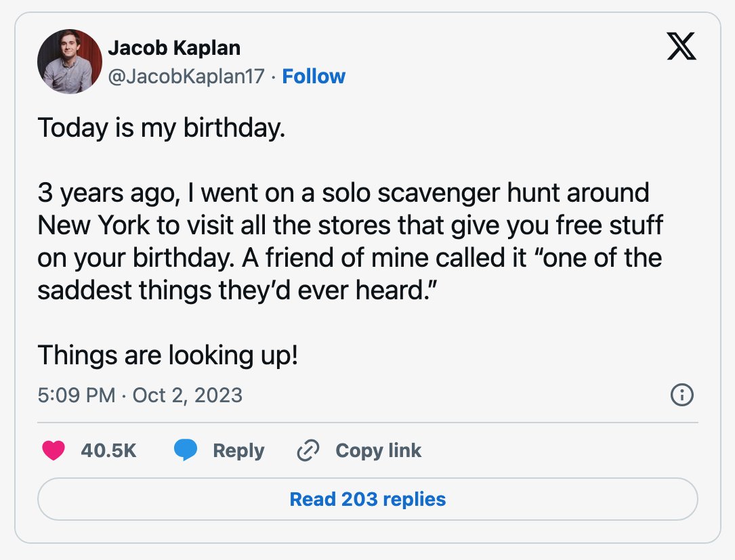Follow Jacob Kaplan
The width and height of the screenshot is (735, 560).
point(314,77)
